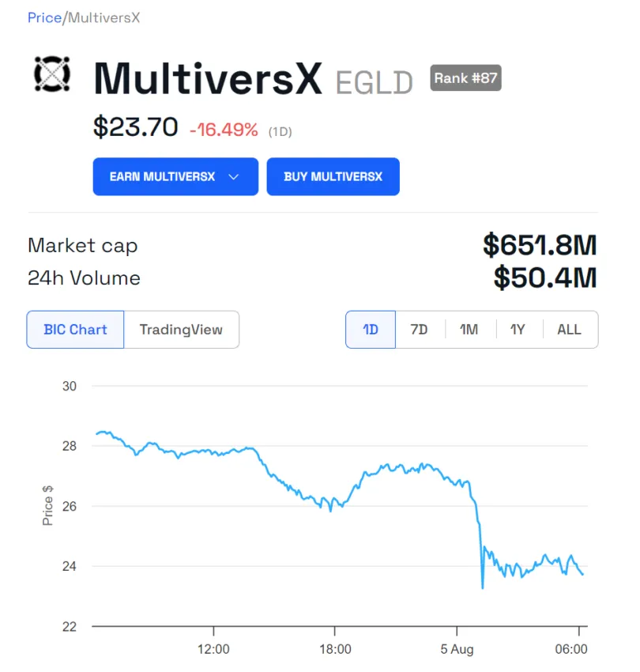
Task: Select the 7D timeframe
Action: coord(419,329)
